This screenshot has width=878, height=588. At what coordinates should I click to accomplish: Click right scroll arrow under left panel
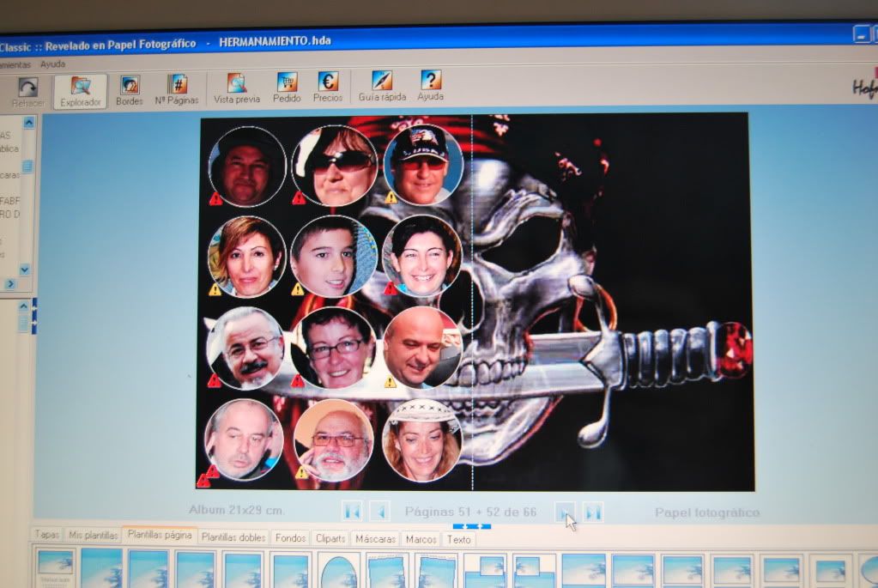click(10, 284)
